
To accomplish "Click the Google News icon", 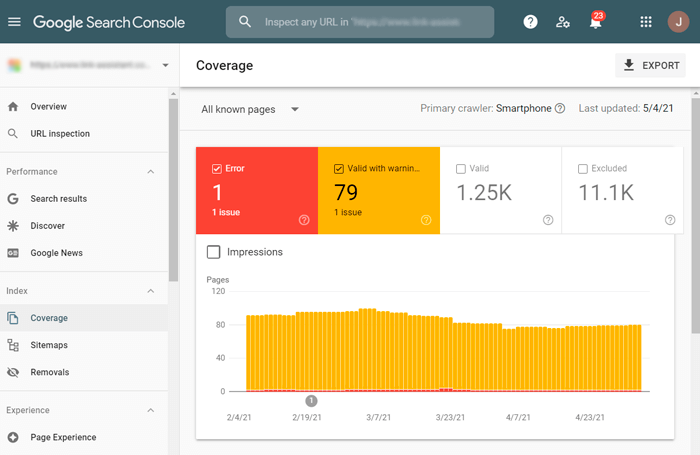I will tap(13, 253).
